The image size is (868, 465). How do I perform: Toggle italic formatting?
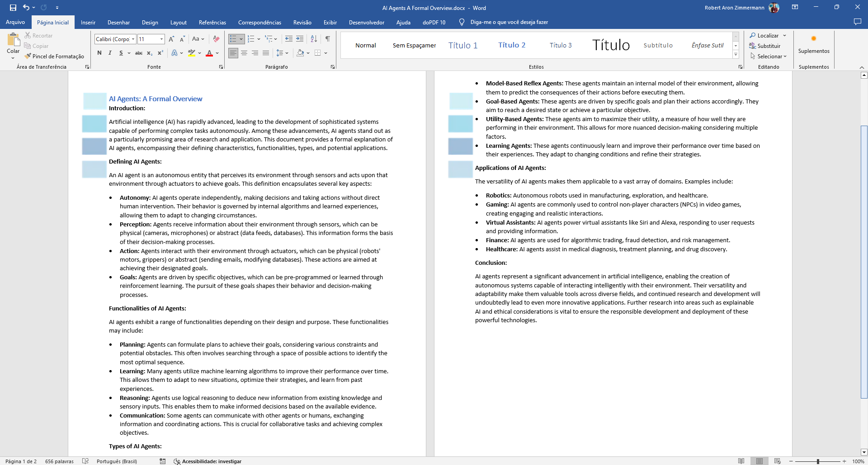110,53
